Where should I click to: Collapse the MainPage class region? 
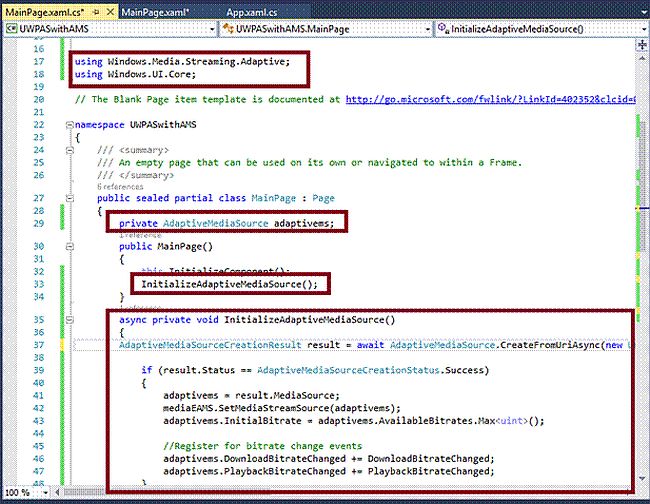70,198
